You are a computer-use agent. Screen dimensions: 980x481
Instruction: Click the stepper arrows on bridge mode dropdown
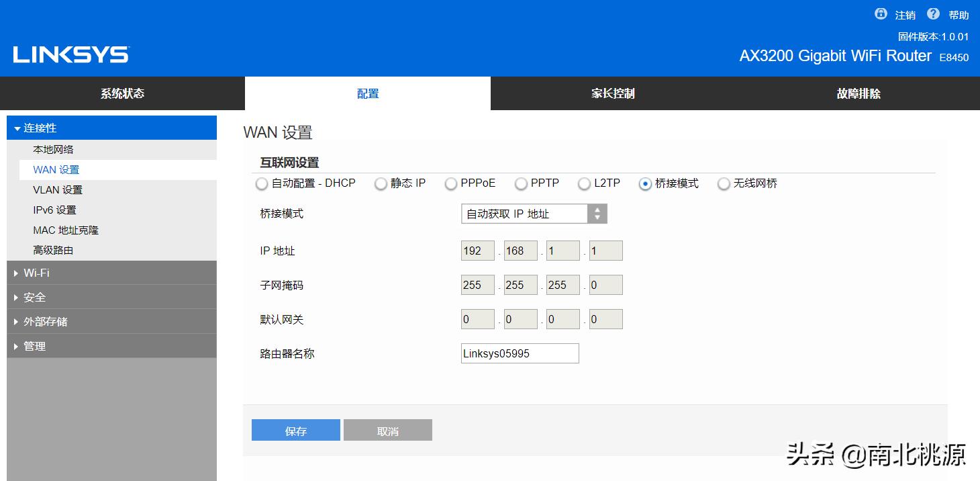pyautogui.click(x=597, y=213)
